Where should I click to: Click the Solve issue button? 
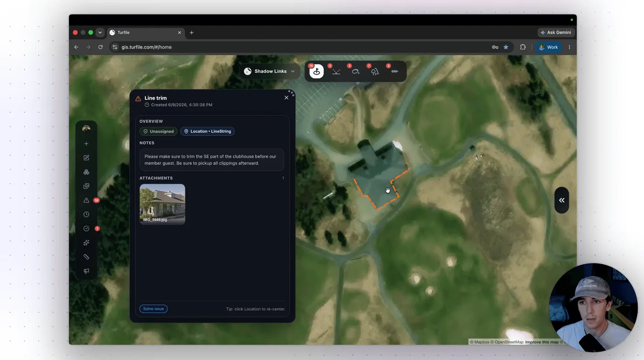pyautogui.click(x=153, y=309)
